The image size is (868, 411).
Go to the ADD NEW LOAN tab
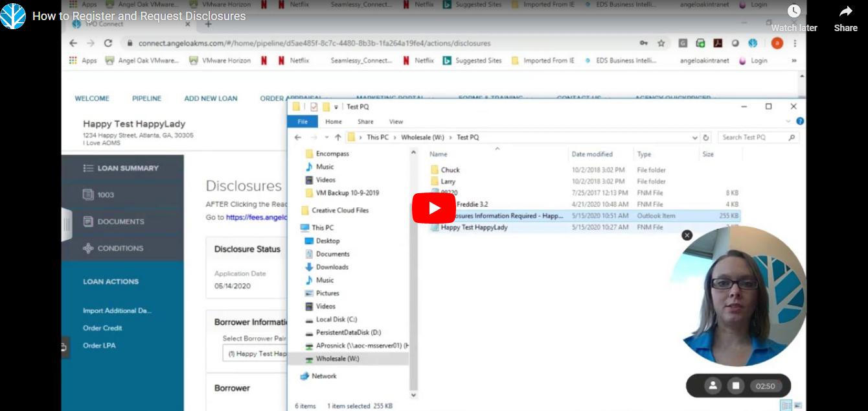[x=211, y=99]
